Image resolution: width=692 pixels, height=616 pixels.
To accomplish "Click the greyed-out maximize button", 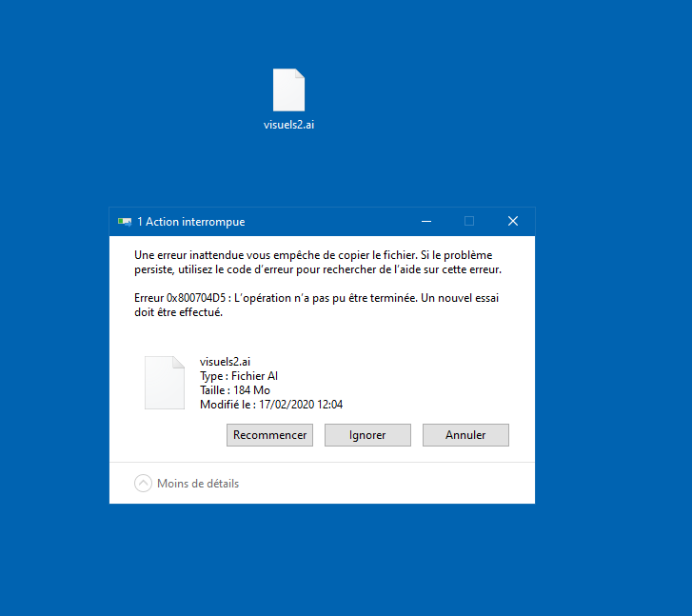I will click(x=469, y=221).
